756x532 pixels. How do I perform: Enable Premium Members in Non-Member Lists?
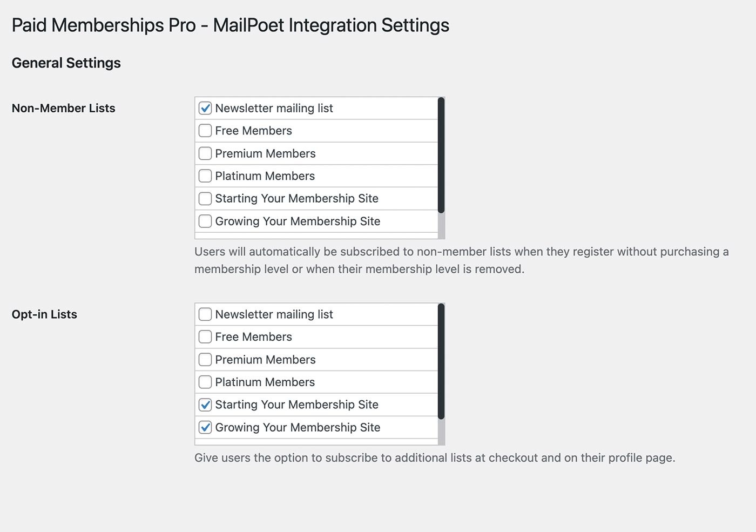click(x=205, y=153)
